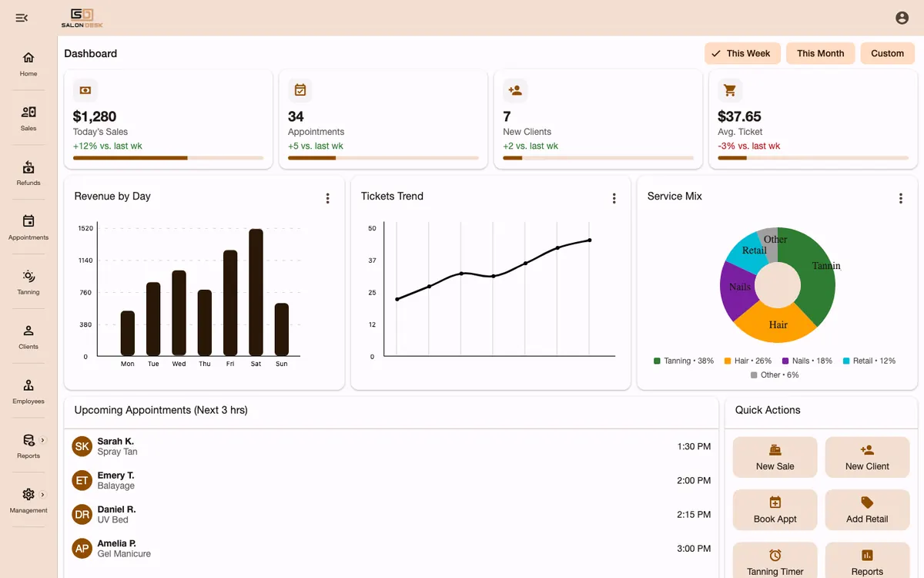Screen dimensions: 924x578
Task: Click the $1,280 sales value
Action: pyautogui.click(x=95, y=116)
